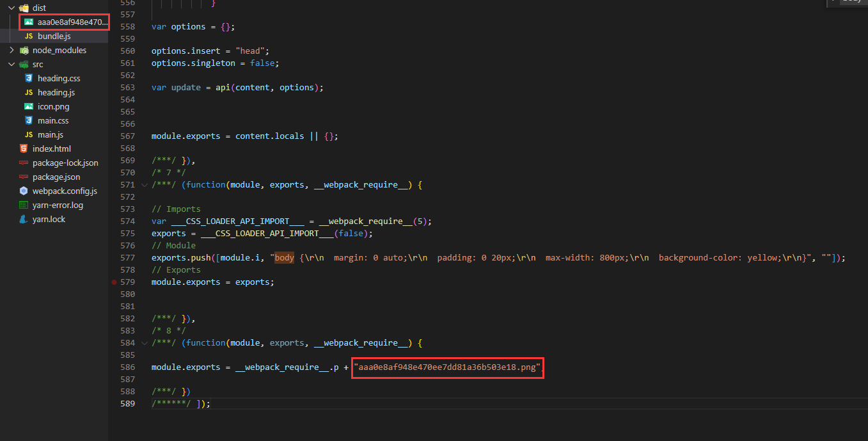
Task: Click the package-lock.json npm icon
Action: pos(24,163)
